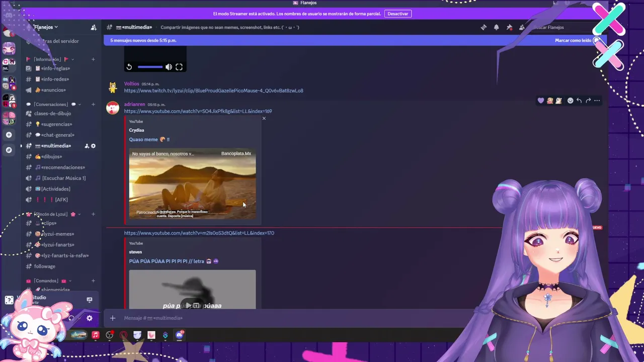Adjust the video player volume slider
This screenshot has width=644, height=362.
pyautogui.click(x=150, y=67)
